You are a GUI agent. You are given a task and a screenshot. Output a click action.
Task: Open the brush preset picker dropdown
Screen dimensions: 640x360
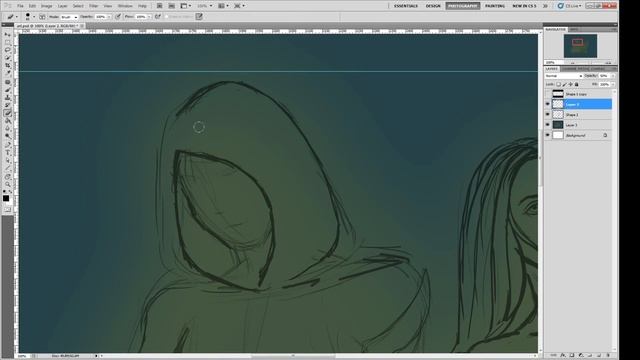point(34,17)
